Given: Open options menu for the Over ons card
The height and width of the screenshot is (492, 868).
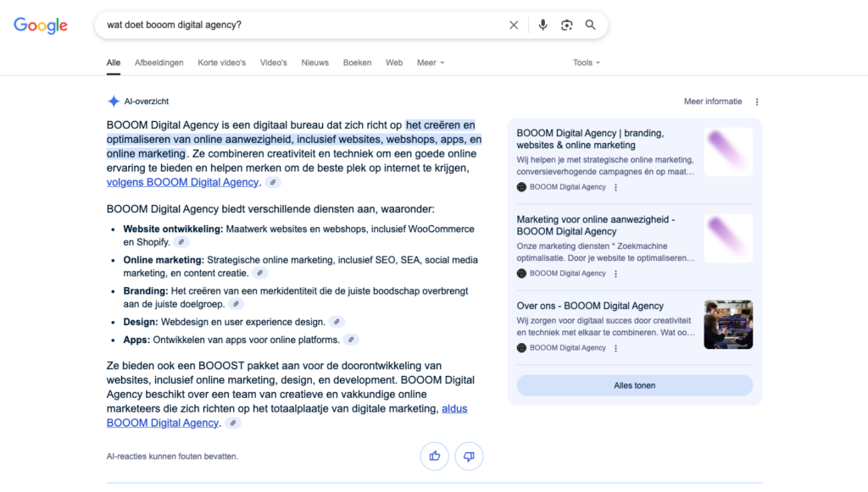Looking at the screenshot, I should point(615,348).
